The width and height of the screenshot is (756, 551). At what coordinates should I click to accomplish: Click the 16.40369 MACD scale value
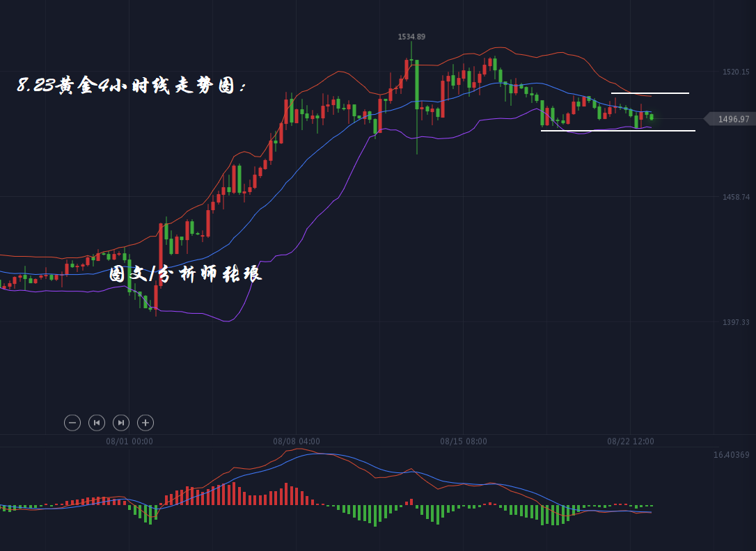(731, 455)
